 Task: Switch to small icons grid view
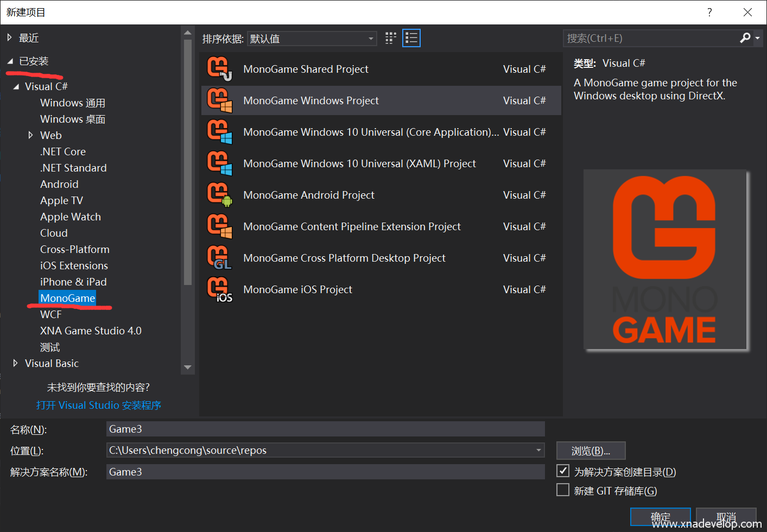(x=391, y=38)
